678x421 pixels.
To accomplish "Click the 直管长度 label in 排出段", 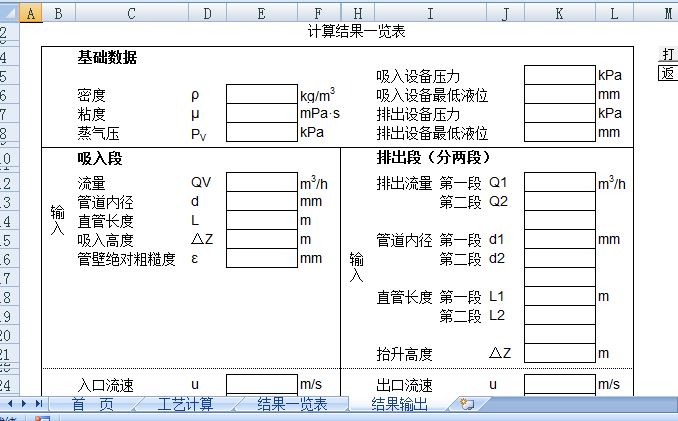I will point(404,297).
